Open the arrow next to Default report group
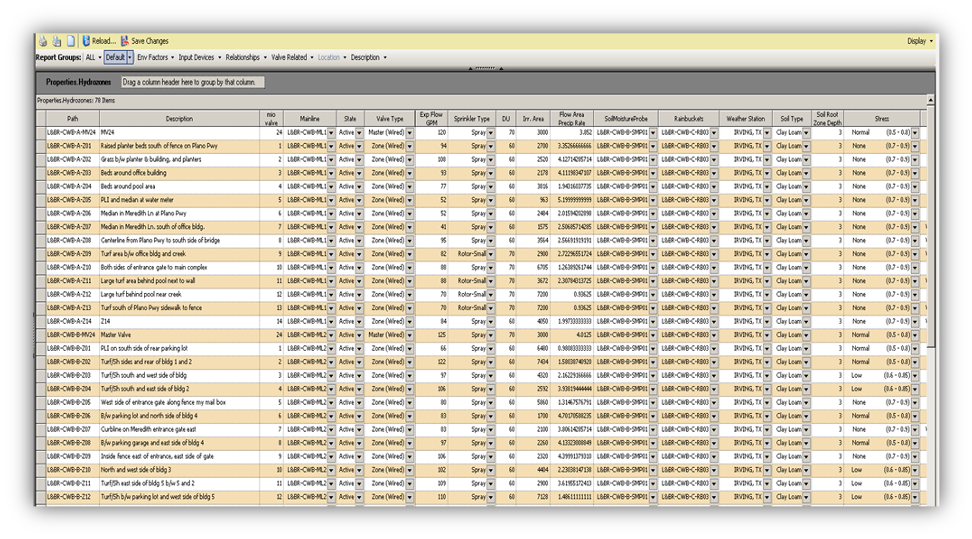 (x=130, y=57)
